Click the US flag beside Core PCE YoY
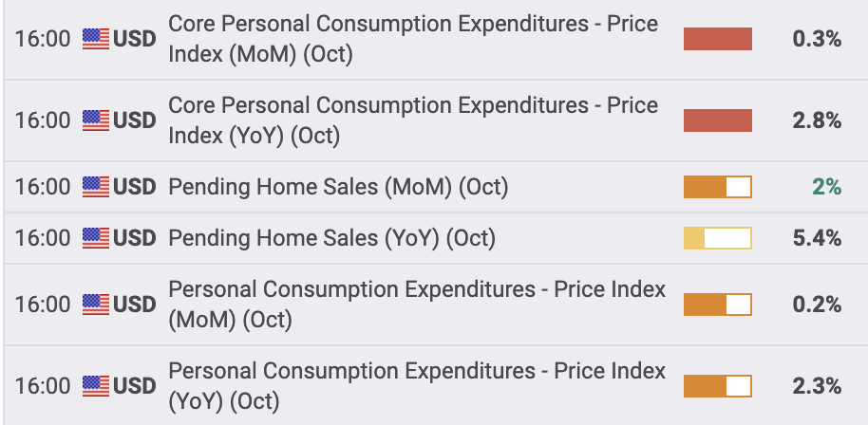 coord(96,120)
